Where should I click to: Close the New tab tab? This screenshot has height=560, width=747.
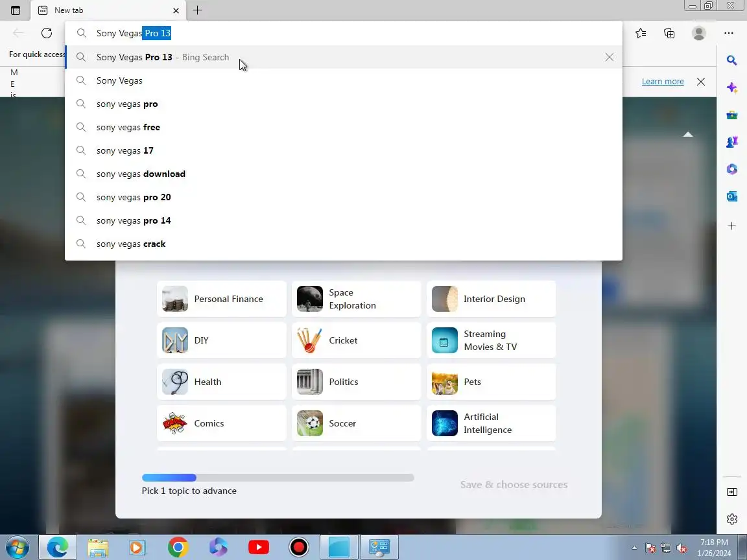[176, 10]
